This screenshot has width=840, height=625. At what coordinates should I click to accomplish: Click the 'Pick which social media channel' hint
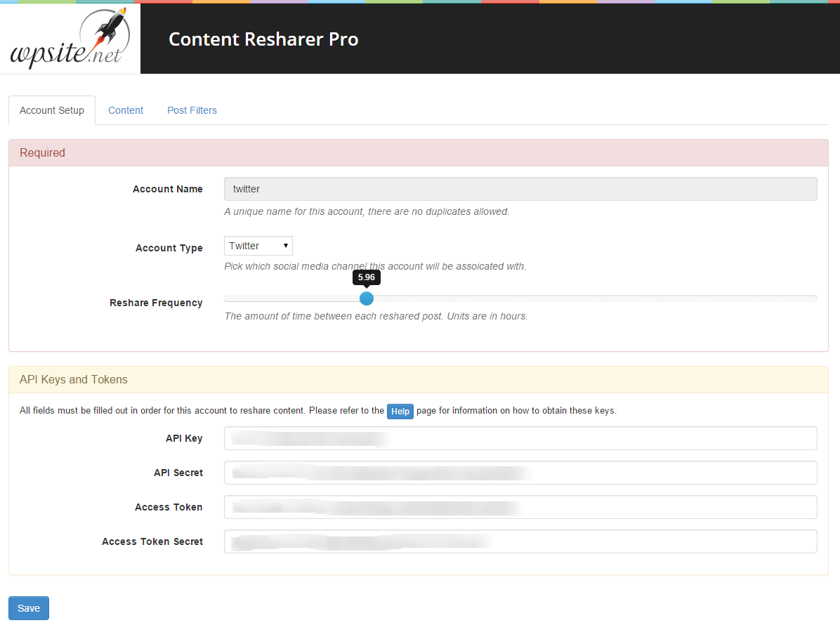(375, 266)
